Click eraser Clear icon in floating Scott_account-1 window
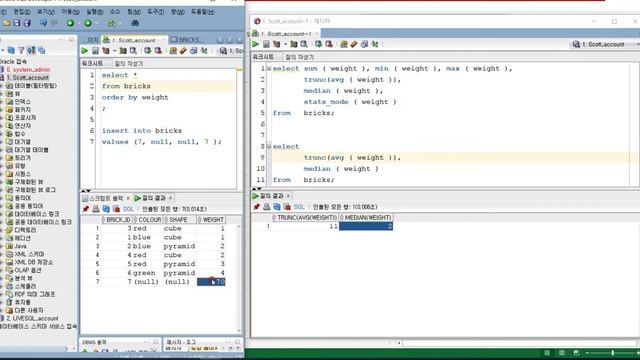Image resolution: width=640 pixels, height=360 pixels. tap(354, 44)
